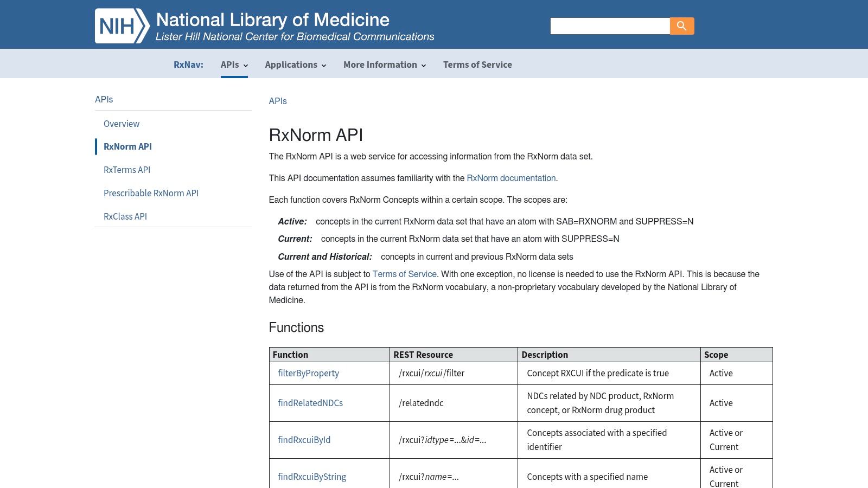Select RxClass API in the sidebar
The image size is (868, 488).
[x=125, y=216]
